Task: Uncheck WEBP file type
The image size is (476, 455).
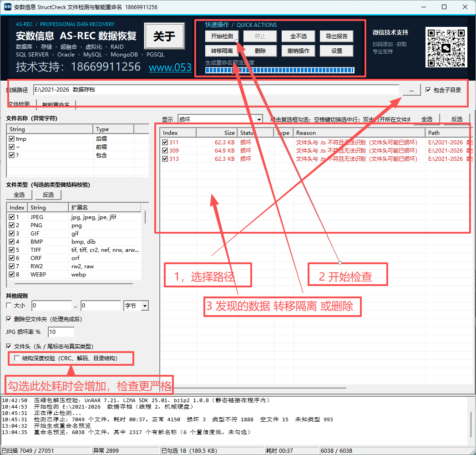Action: pos(11,275)
